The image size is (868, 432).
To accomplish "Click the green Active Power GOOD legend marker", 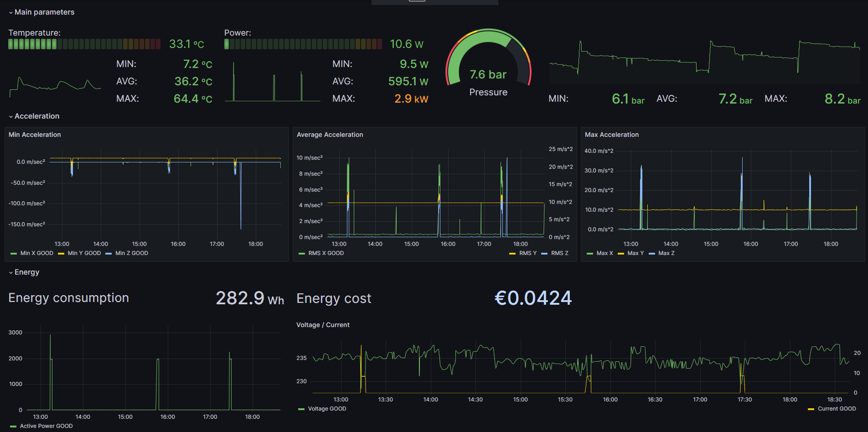I will pos(13,427).
